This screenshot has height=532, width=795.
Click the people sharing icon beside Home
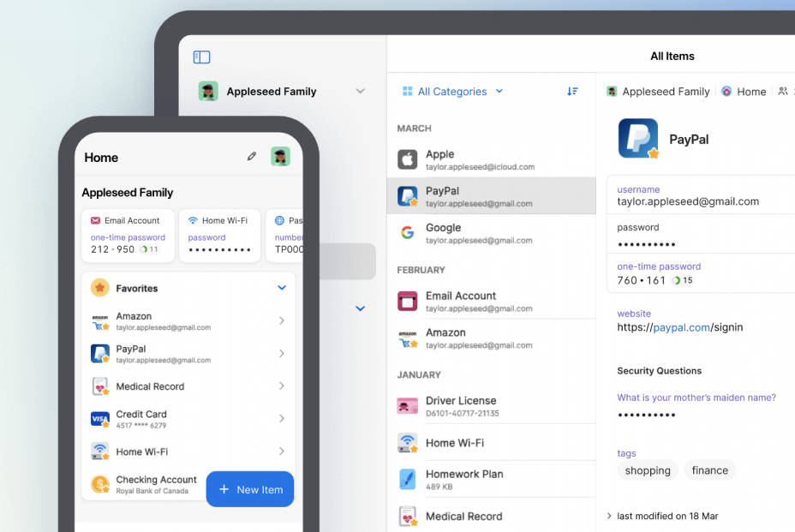click(782, 91)
